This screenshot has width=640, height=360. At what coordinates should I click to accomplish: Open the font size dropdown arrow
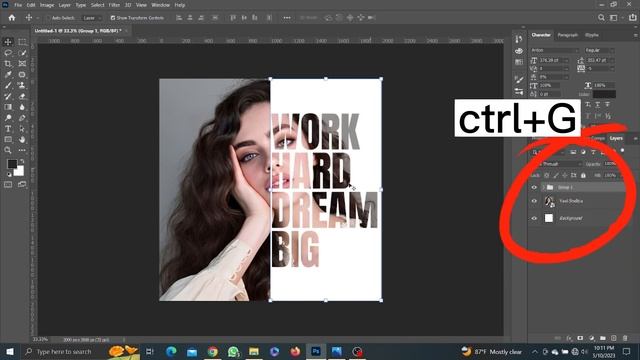tap(566, 60)
